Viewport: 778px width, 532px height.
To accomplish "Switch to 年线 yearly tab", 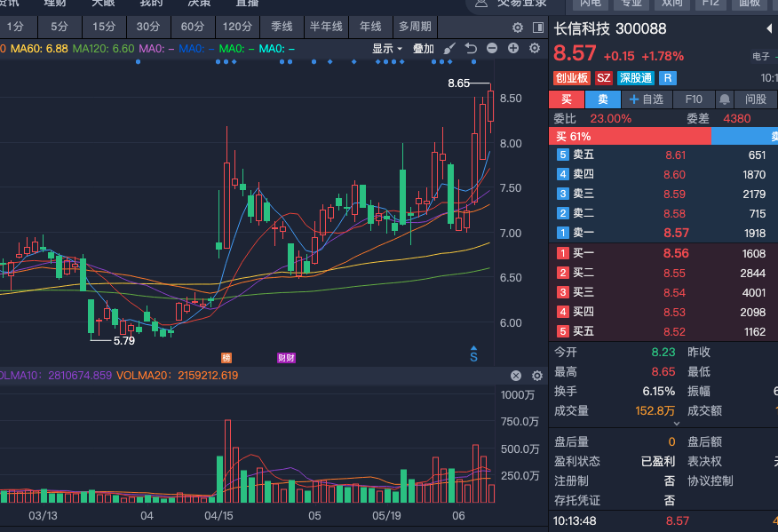I will tap(370, 27).
